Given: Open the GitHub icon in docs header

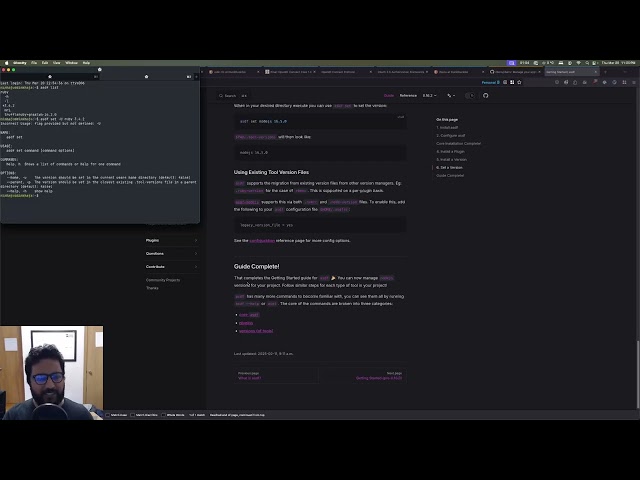Looking at the screenshot, I should coord(485,96).
